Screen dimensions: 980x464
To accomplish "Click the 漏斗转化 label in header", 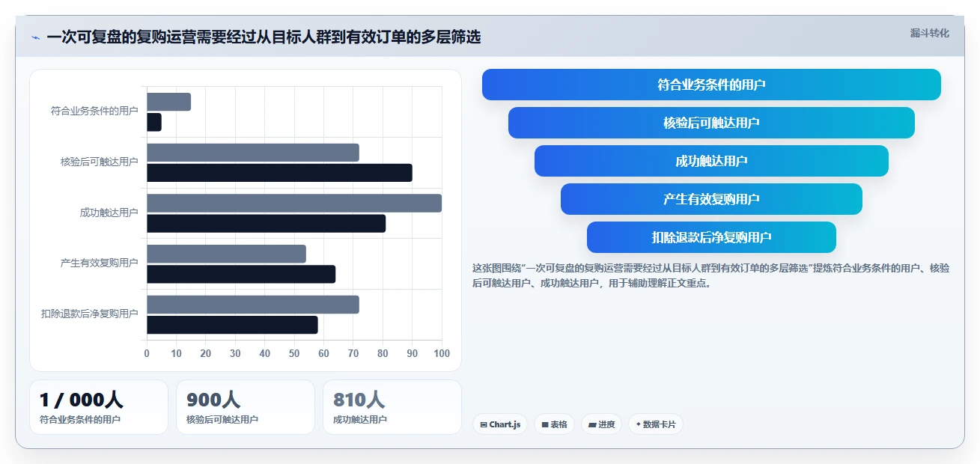I will coord(929,33).
